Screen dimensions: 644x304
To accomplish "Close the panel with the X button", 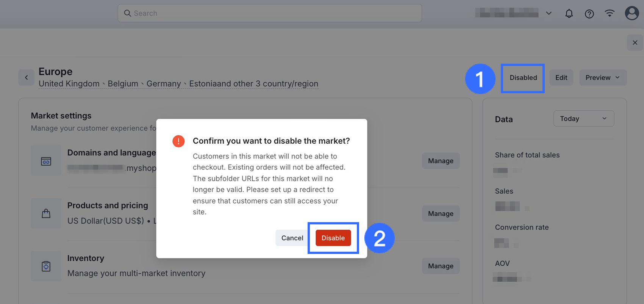I will click(635, 42).
